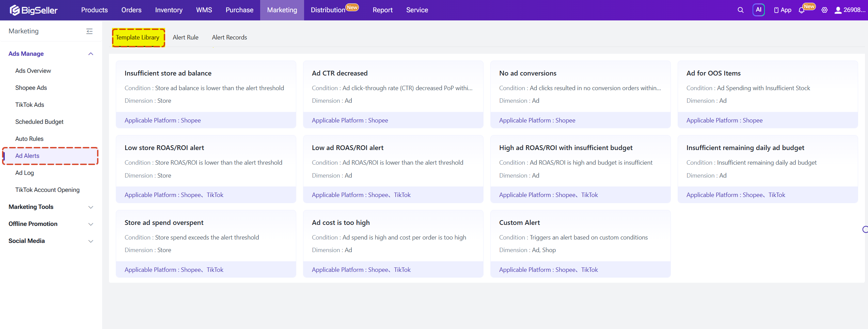
Task: Open Auto Rules page
Action: [29, 139]
